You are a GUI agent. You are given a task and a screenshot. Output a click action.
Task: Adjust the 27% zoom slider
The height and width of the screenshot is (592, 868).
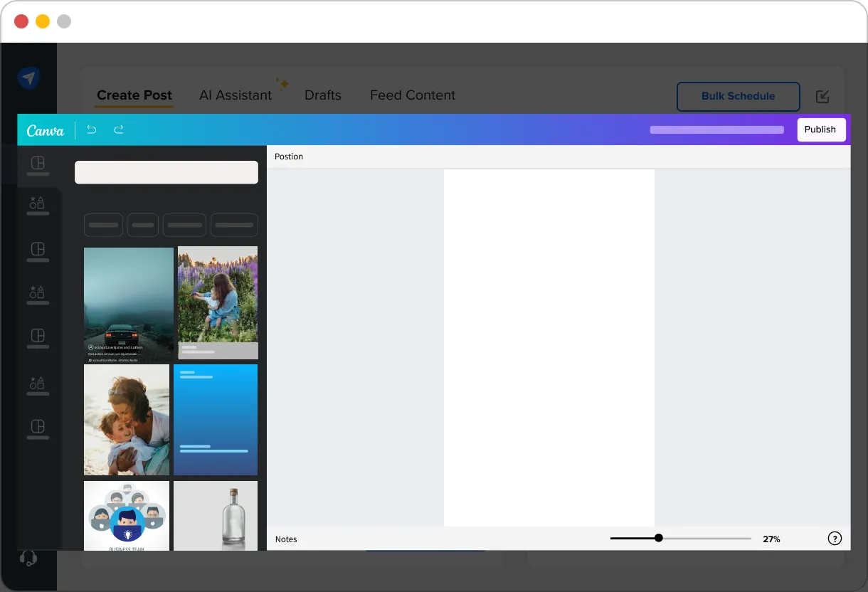pos(658,538)
